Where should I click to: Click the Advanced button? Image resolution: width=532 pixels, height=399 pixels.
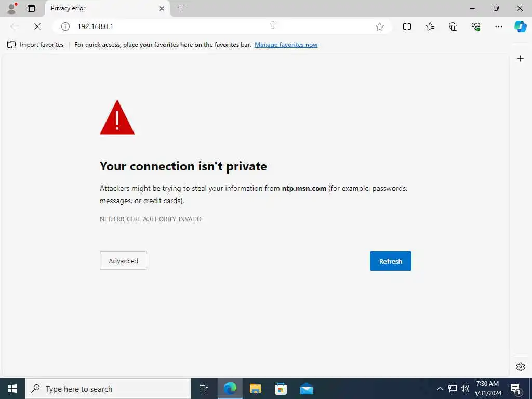tap(123, 261)
